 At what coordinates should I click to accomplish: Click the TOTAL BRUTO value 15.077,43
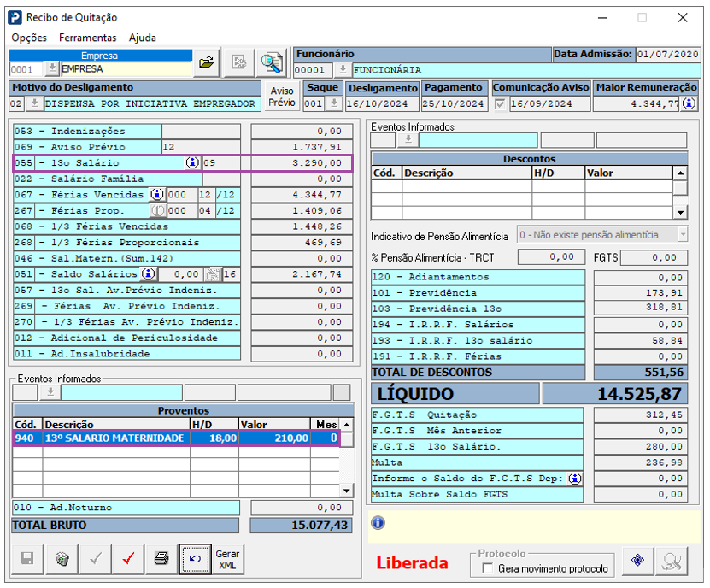tap(301, 525)
